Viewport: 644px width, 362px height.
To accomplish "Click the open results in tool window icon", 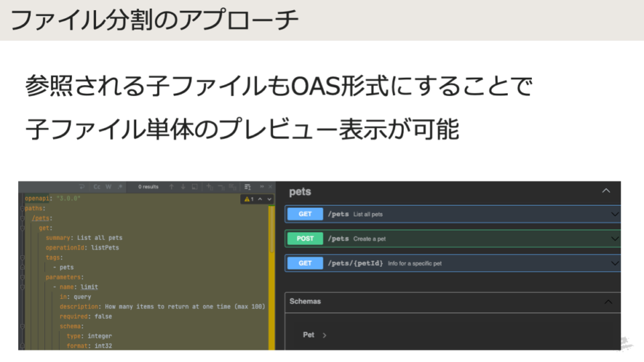I will [195, 187].
